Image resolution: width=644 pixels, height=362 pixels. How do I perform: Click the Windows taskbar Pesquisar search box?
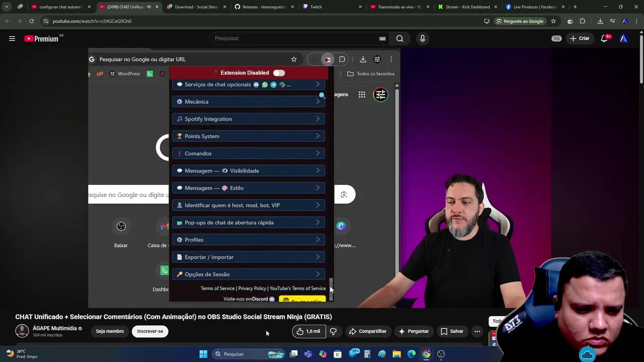click(249, 354)
